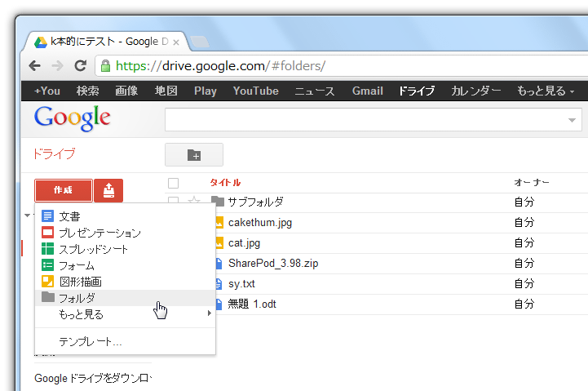Expand もっと見る submenu in create menu
Screen dimensions: 588x391
[126, 314]
